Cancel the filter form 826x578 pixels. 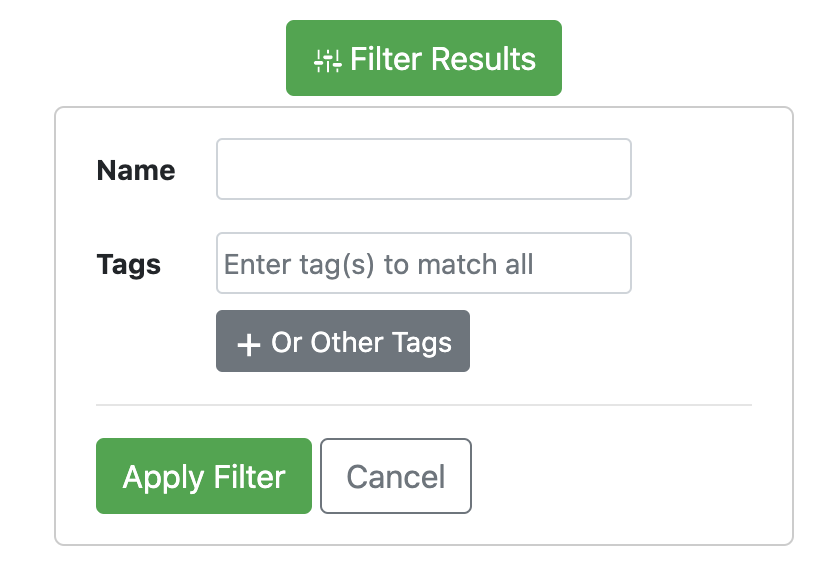396,476
